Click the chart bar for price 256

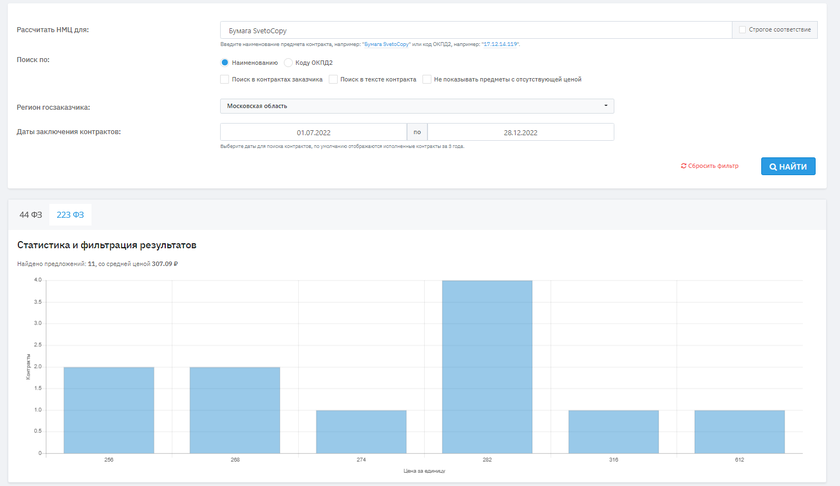tap(109, 409)
